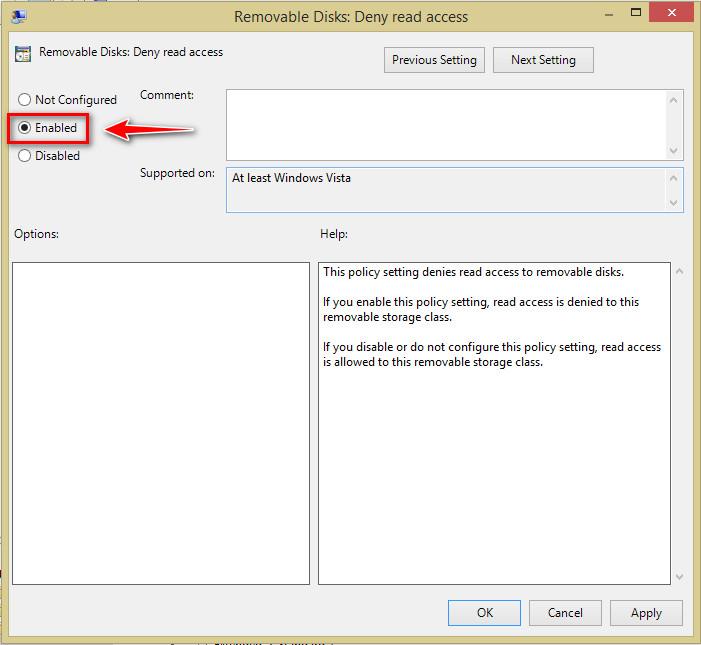
Task: Click the policy setting icon beside the heading
Action: tap(22, 53)
